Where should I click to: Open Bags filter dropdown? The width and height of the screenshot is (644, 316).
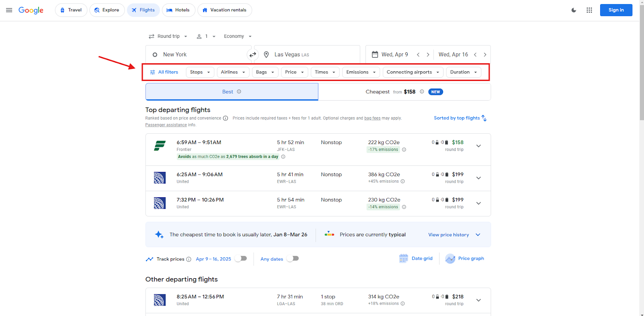[x=265, y=72]
